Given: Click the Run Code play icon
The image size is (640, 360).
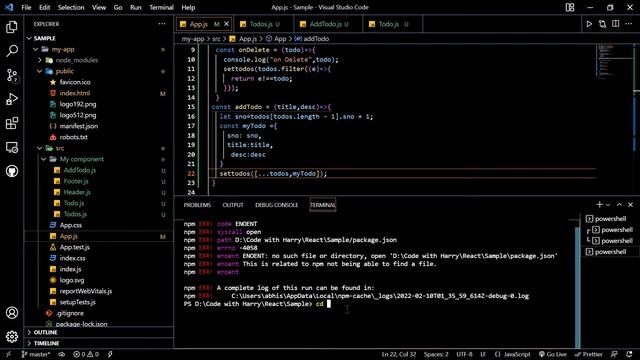Looking at the screenshot, I should (589, 24).
